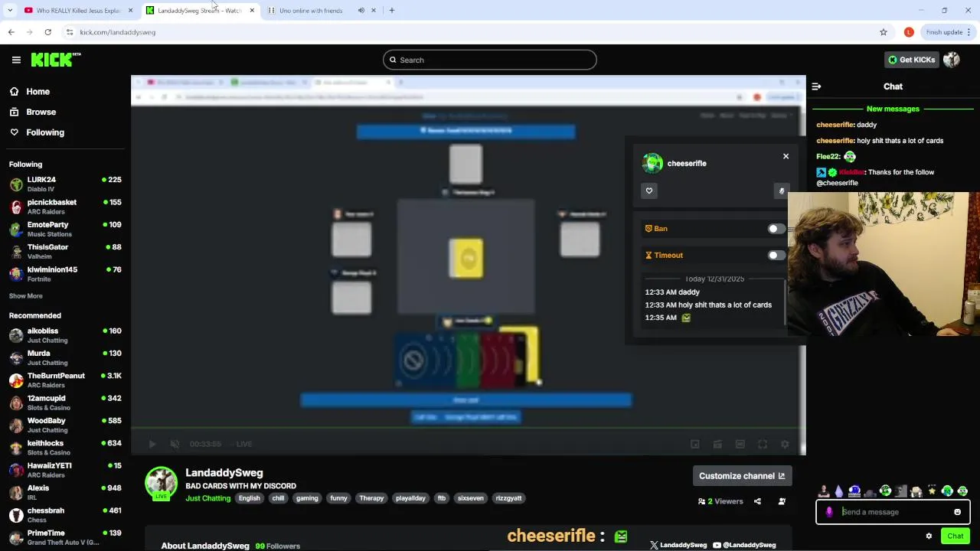Open LURK24 channel in Following list

coord(65,184)
